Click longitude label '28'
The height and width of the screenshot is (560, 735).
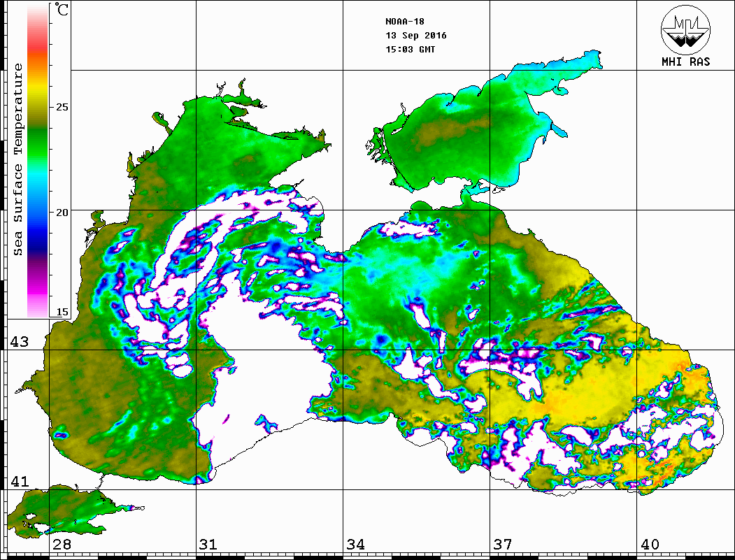(62, 545)
